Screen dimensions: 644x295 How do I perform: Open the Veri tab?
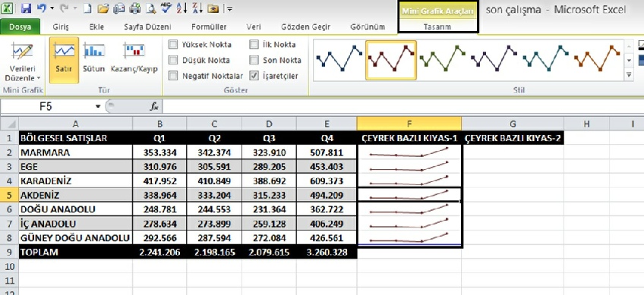click(254, 27)
